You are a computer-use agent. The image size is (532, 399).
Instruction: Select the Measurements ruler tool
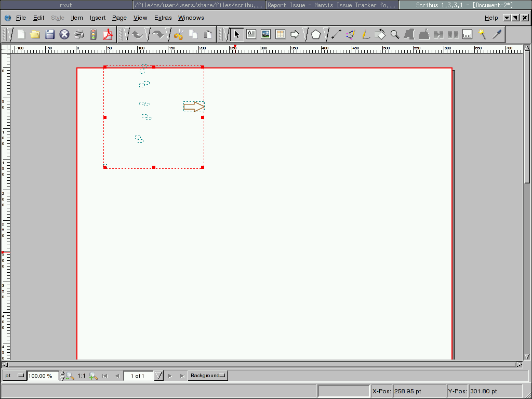[x=468, y=35]
